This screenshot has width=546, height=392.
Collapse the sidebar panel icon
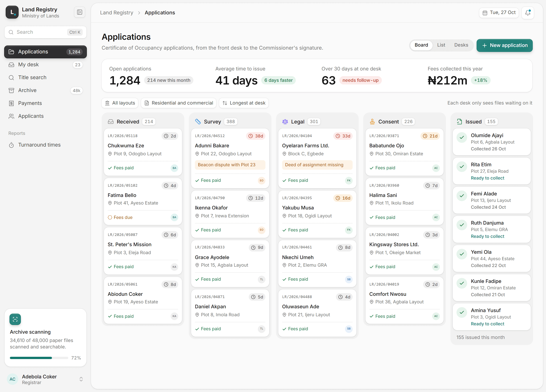[x=79, y=12]
